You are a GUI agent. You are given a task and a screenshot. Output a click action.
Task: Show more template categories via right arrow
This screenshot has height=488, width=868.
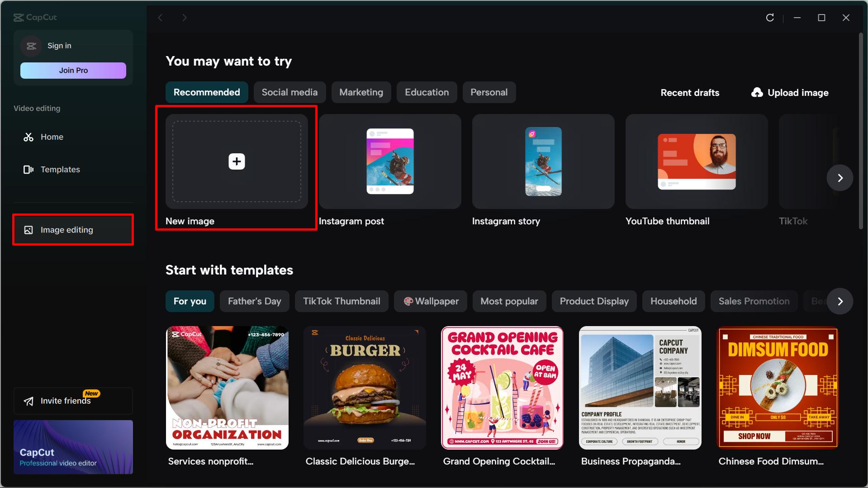coord(840,301)
